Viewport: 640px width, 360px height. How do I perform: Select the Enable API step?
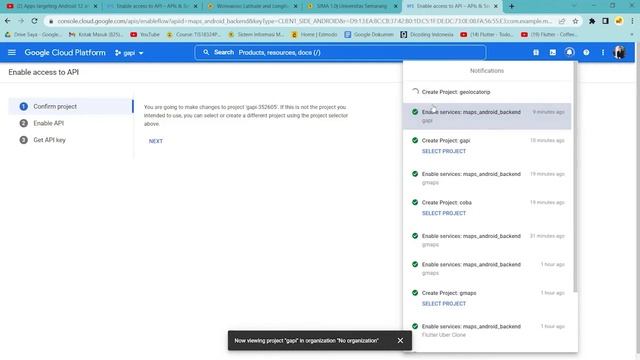71,123
